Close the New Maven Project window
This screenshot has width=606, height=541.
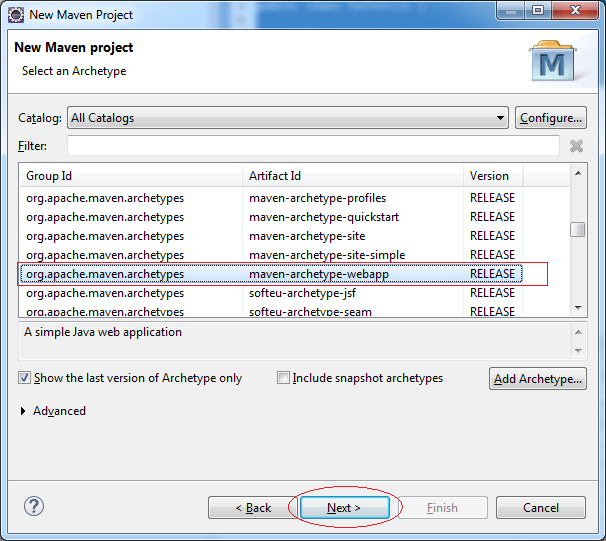(575, 11)
